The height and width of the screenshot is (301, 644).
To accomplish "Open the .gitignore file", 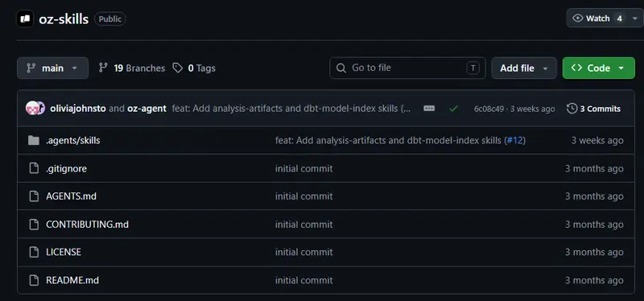I will (x=66, y=169).
